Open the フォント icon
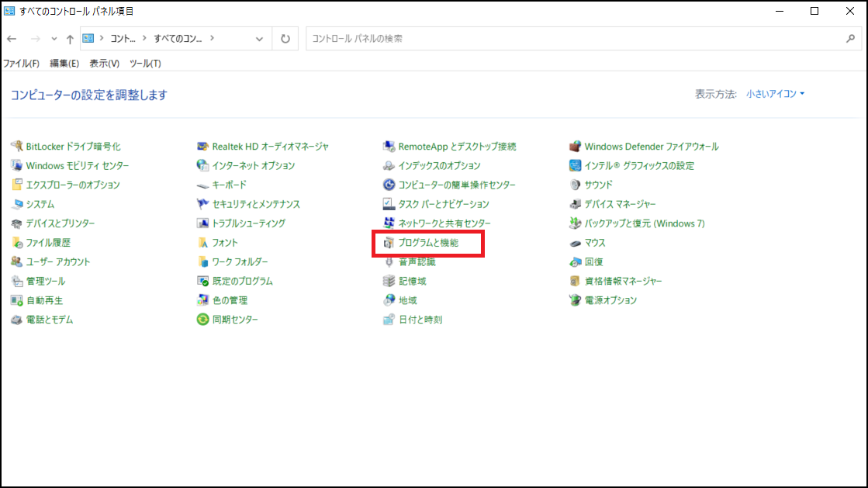This screenshot has width=868, height=488. click(x=202, y=243)
